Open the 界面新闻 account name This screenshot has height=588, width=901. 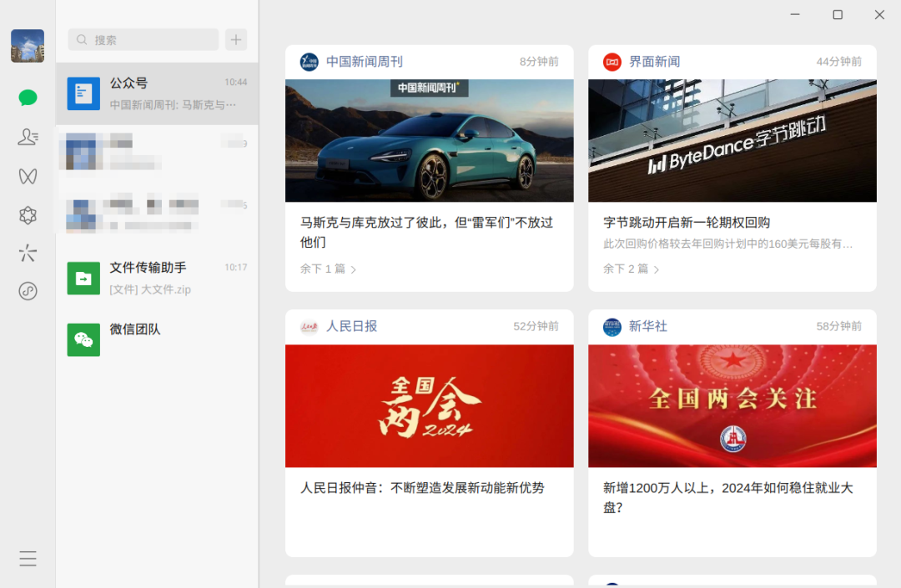[655, 62]
